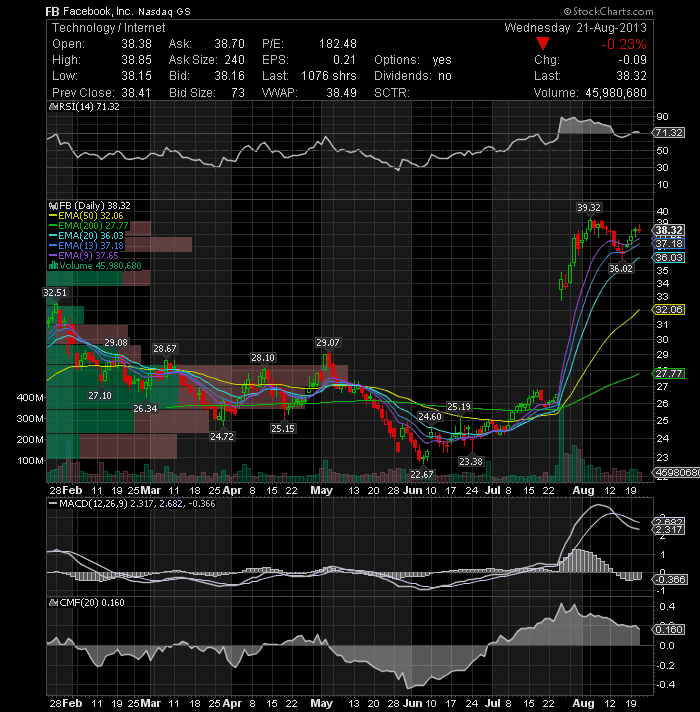The width and height of the screenshot is (700, 712).
Task: Click the High value 38.85
Action: coord(136,60)
